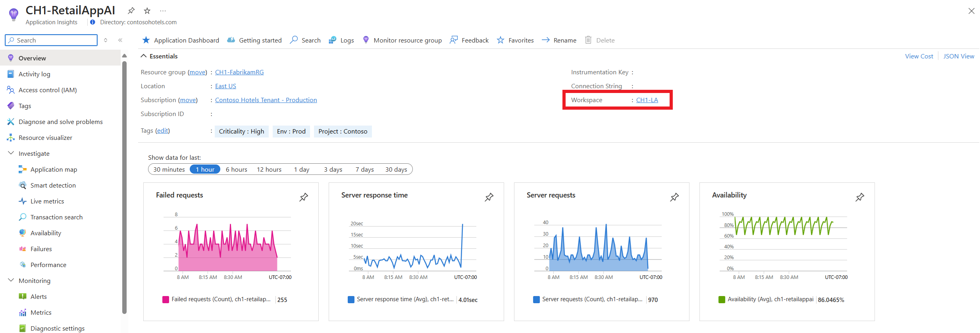Click the favorite star beside the title

147,11
